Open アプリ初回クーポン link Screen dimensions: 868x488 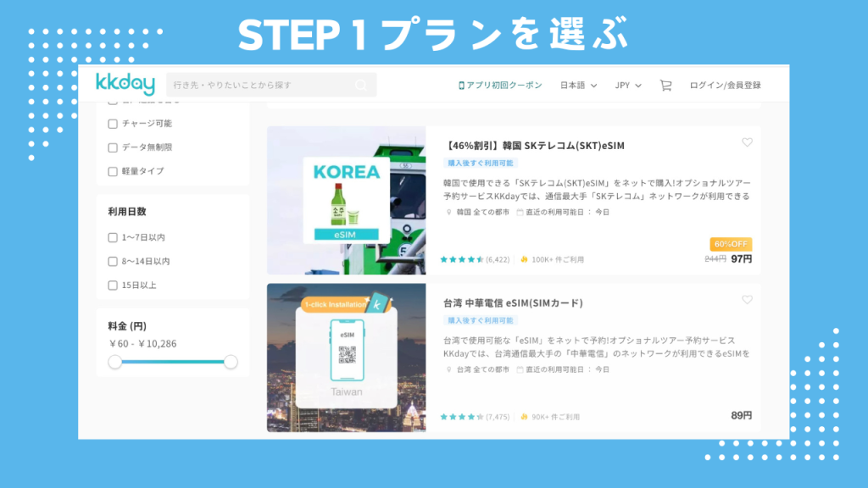click(504, 86)
